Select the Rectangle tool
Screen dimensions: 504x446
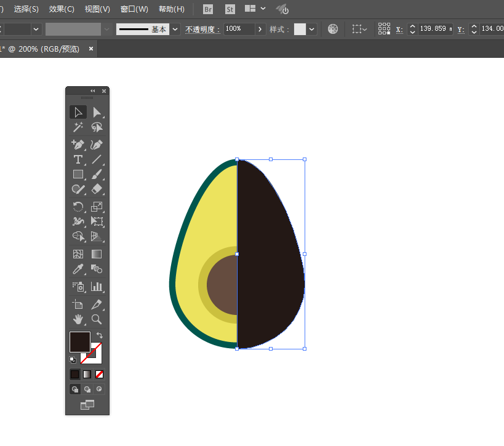(78, 174)
